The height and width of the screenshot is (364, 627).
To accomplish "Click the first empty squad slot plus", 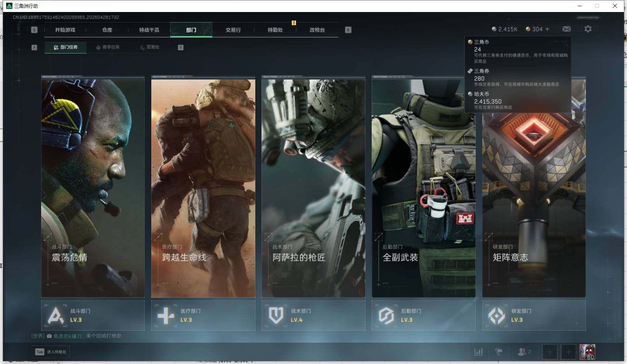I will 549,352.
